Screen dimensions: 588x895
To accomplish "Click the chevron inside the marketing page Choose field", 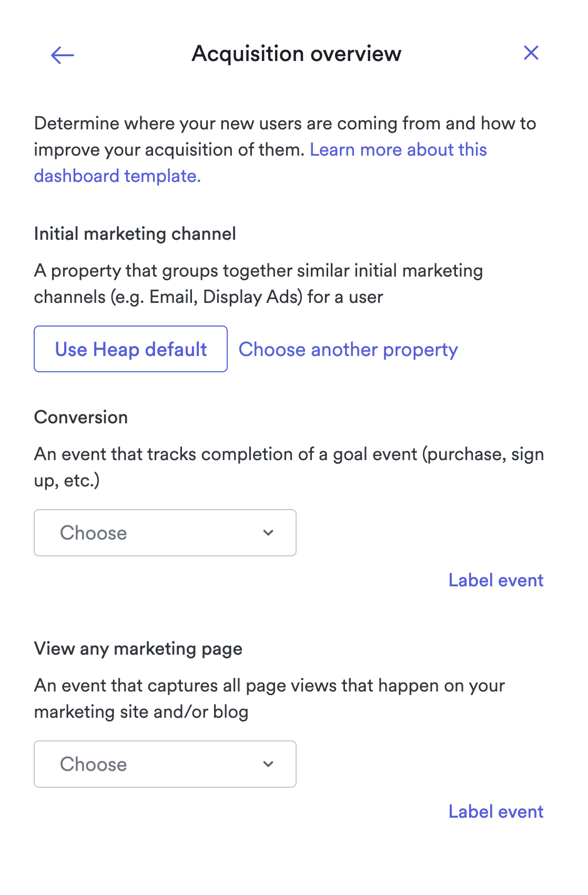I will tap(268, 764).
